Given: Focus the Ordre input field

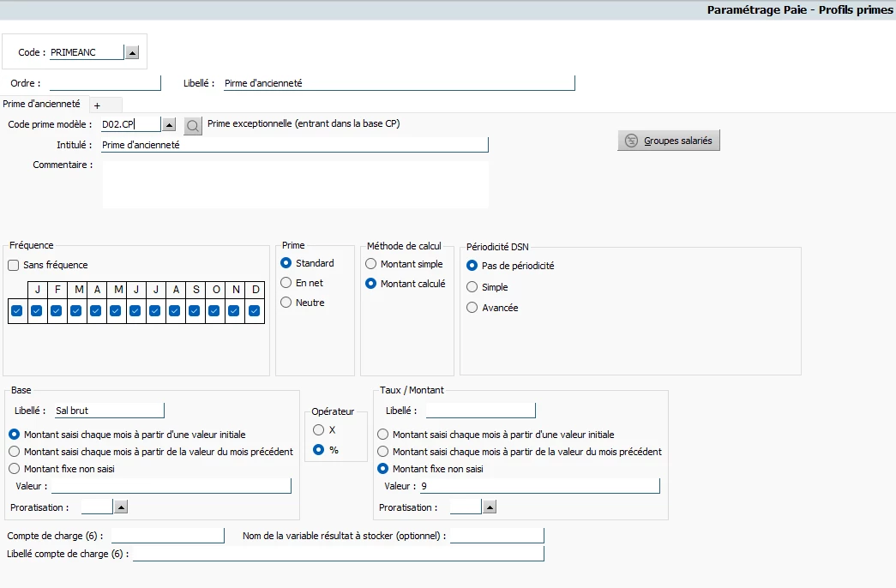Looking at the screenshot, I should (x=105, y=83).
